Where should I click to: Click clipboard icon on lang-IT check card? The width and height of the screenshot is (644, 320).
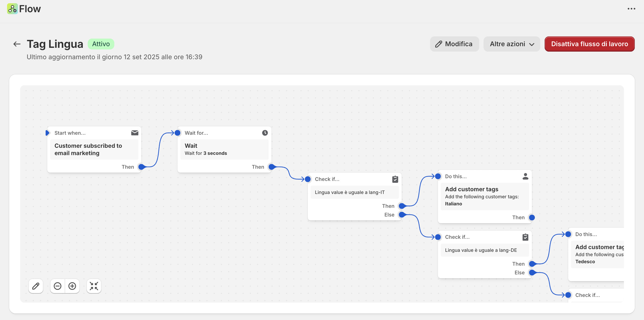coord(395,179)
